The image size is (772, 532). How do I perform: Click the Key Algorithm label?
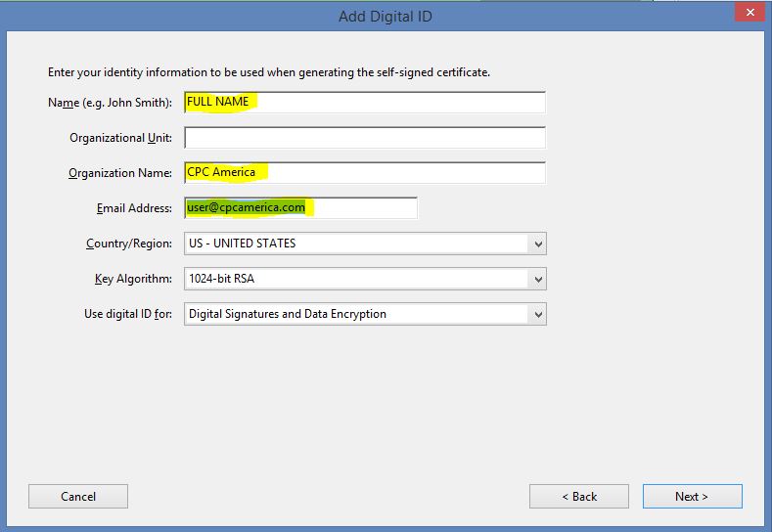[x=133, y=279]
